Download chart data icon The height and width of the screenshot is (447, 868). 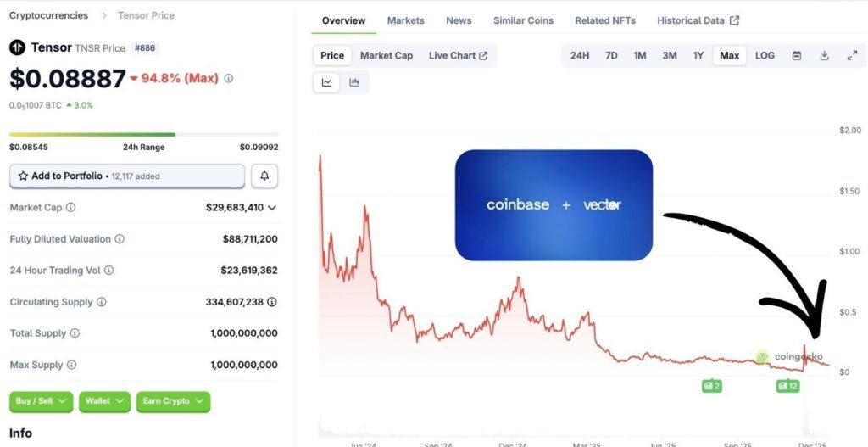click(x=824, y=56)
